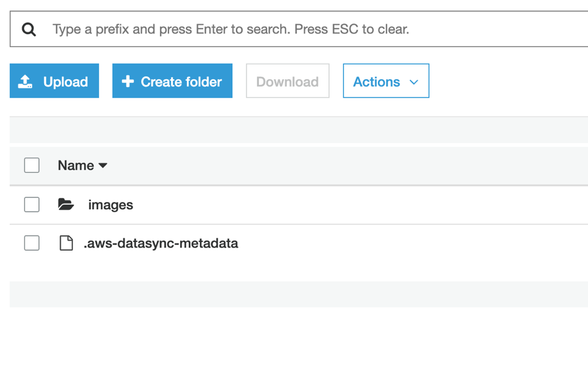This screenshot has height=388, width=588.
Task: Click the plus icon on Create folder
Action: (x=128, y=81)
